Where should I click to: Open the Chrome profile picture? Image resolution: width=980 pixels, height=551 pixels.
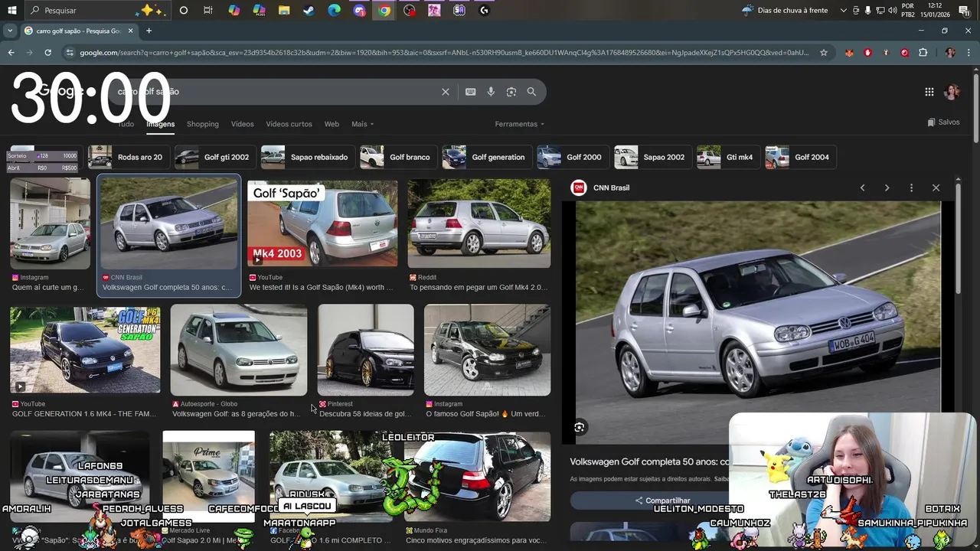coord(950,53)
